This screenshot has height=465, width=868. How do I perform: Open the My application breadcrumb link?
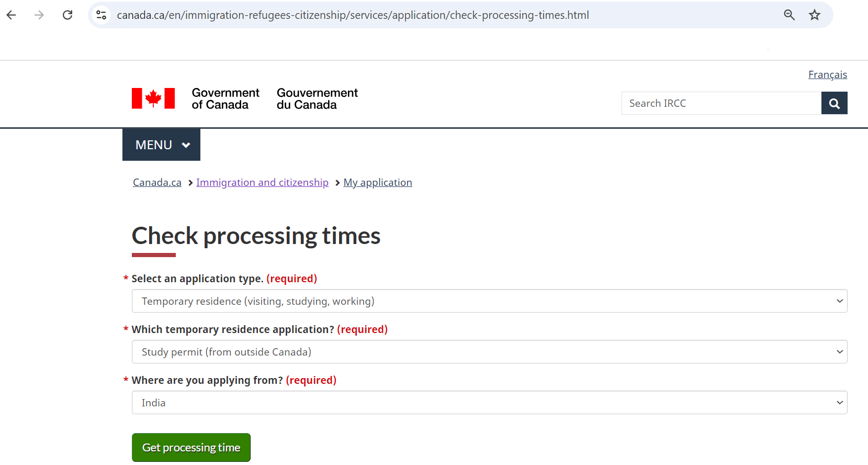(x=378, y=183)
